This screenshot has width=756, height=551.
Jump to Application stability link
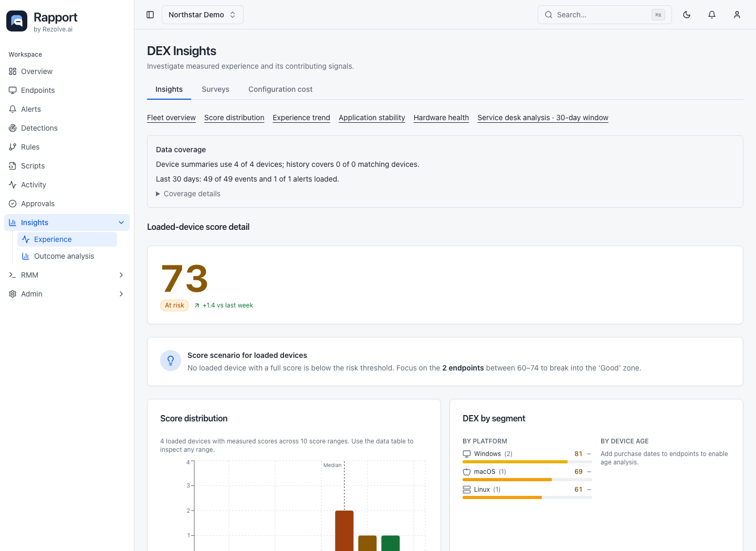(x=372, y=118)
